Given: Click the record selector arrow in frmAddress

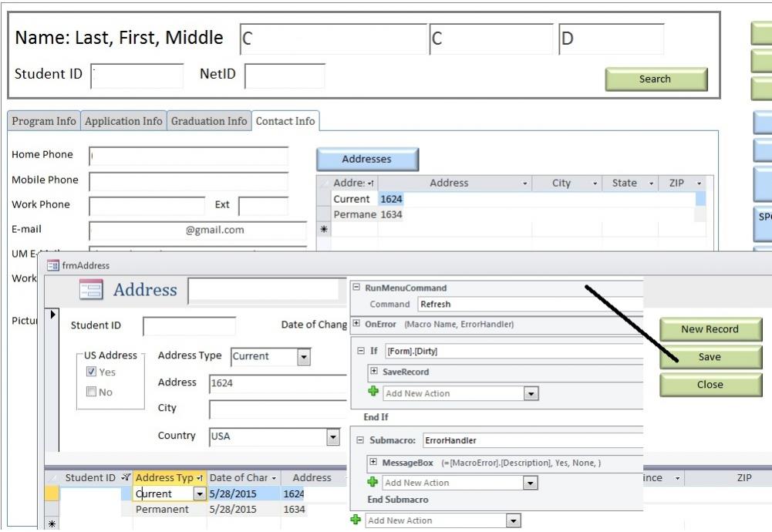Looking at the screenshot, I should coord(53,315).
